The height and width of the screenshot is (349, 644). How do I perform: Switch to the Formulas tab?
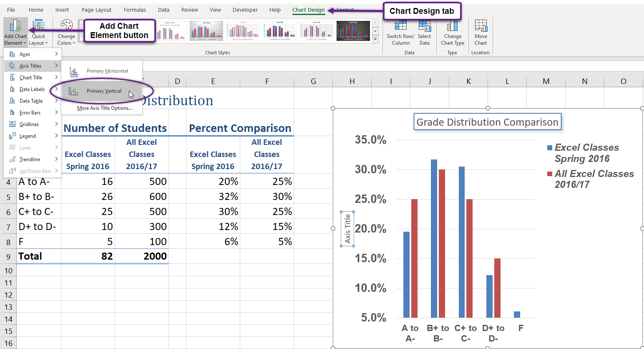(135, 10)
